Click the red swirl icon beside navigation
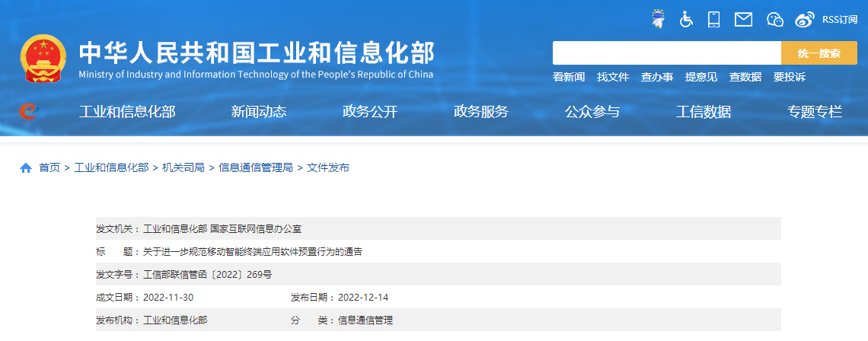Screen dimensions: 868x341 pos(27,112)
